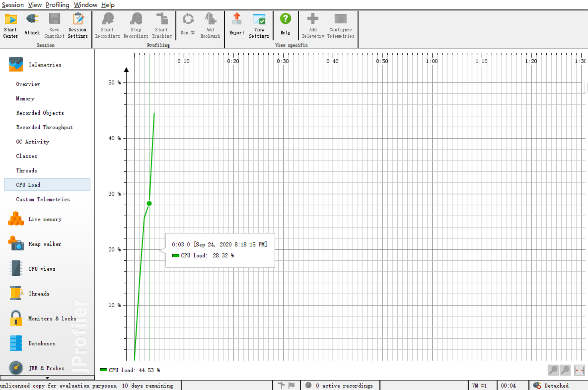588x390 pixels.
Task: Click the active recordings indicator dot
Action: [308, 385]
